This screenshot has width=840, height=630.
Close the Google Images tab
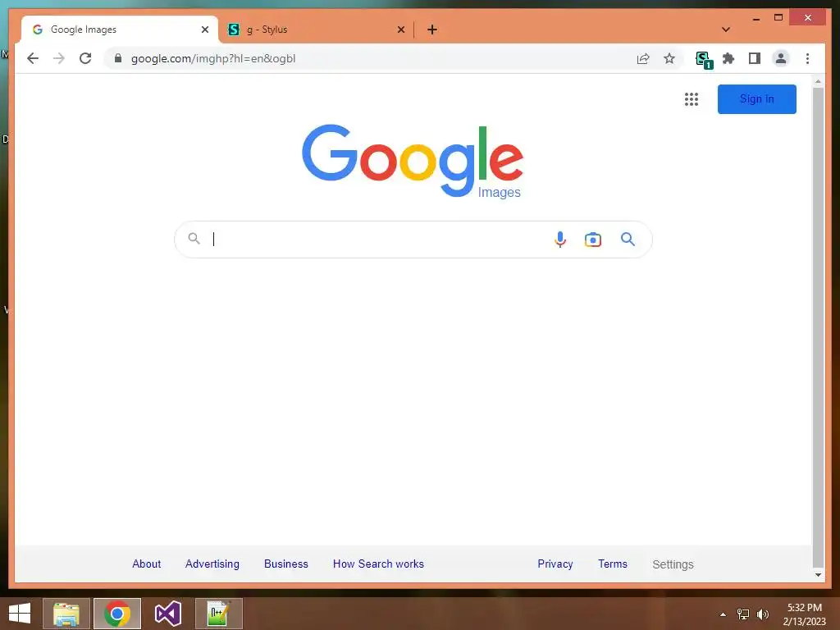pos(204,30)
